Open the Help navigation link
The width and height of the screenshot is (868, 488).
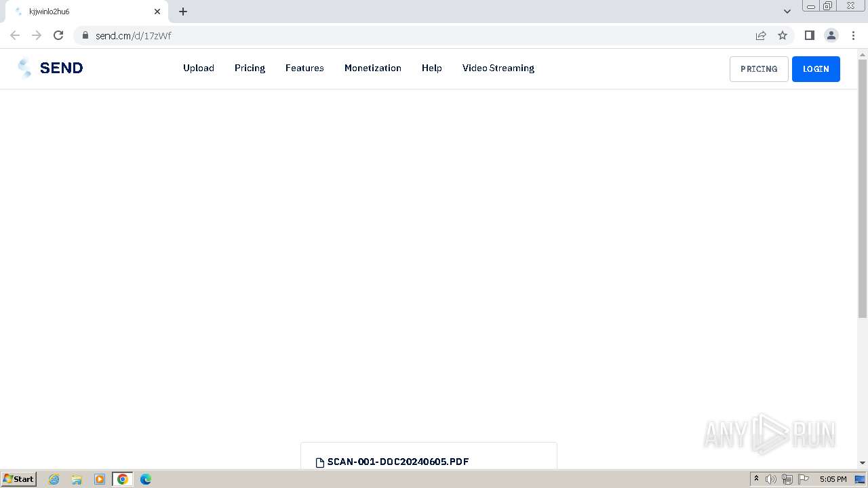432,68
